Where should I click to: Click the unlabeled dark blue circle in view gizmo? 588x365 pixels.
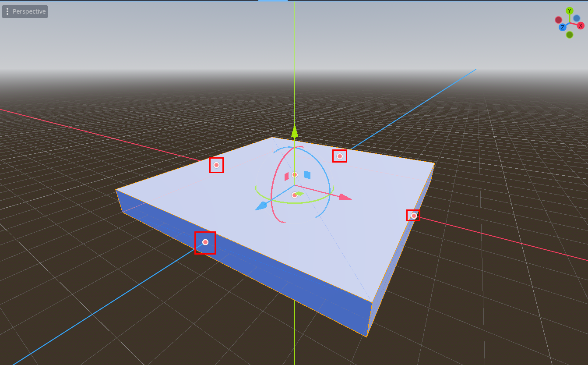click(577, 18)
